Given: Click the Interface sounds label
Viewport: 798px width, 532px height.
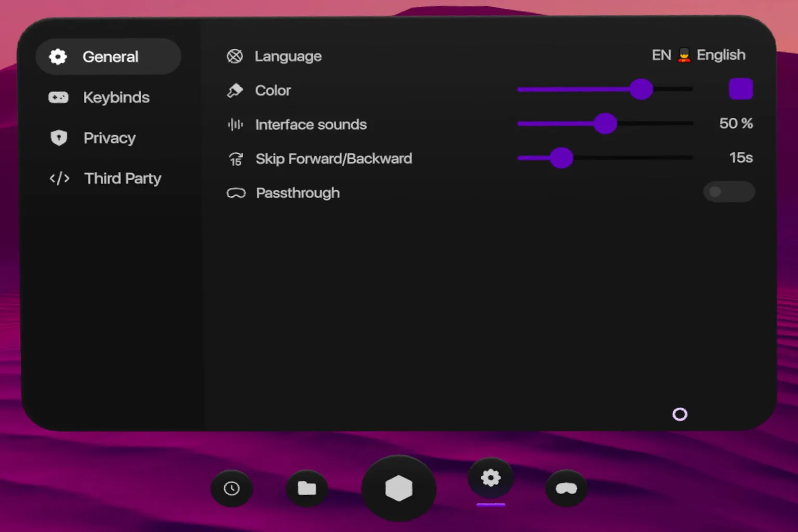Looking at the screenshot, I should click(311, 124).
